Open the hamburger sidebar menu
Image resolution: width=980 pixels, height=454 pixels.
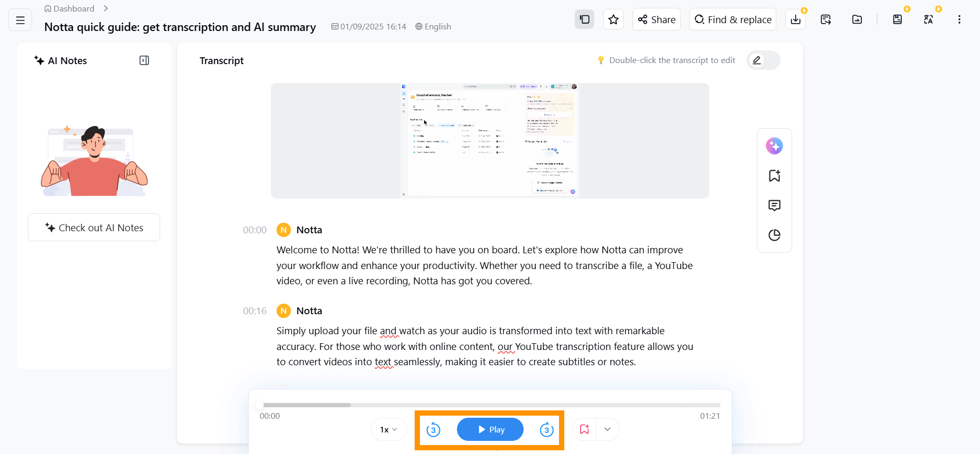[20, 20]
